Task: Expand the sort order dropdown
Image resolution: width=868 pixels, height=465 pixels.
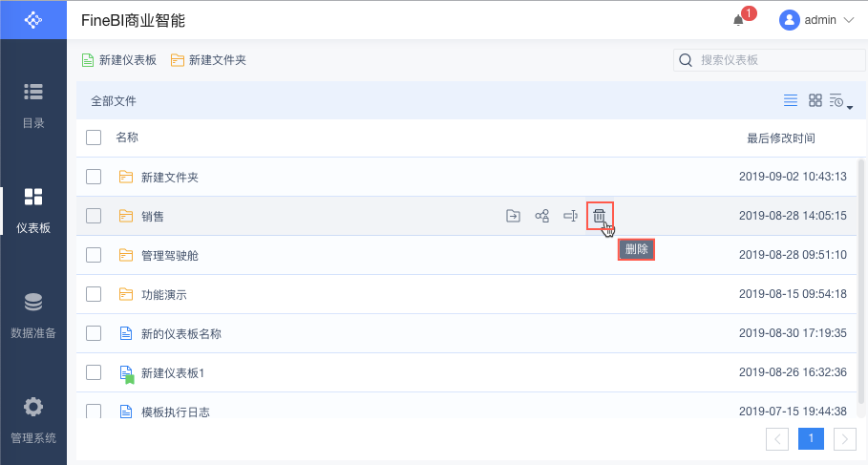Action: (840, 101)
